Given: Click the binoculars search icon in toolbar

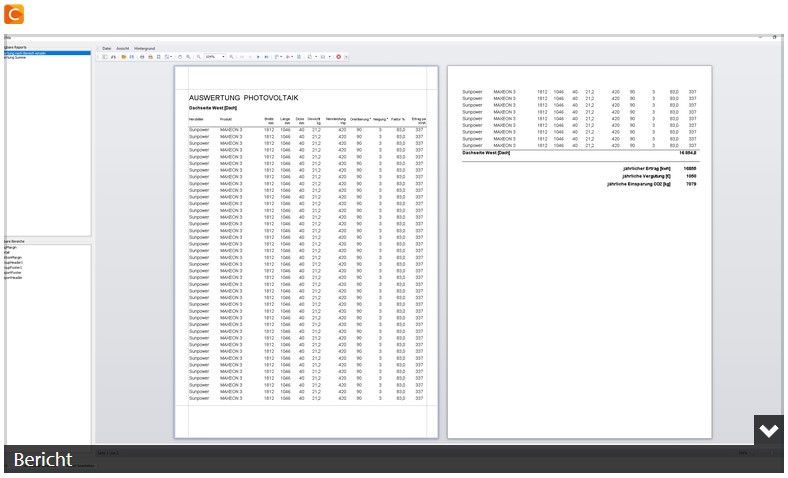Looking at the screenshot, I should point(114,57).
